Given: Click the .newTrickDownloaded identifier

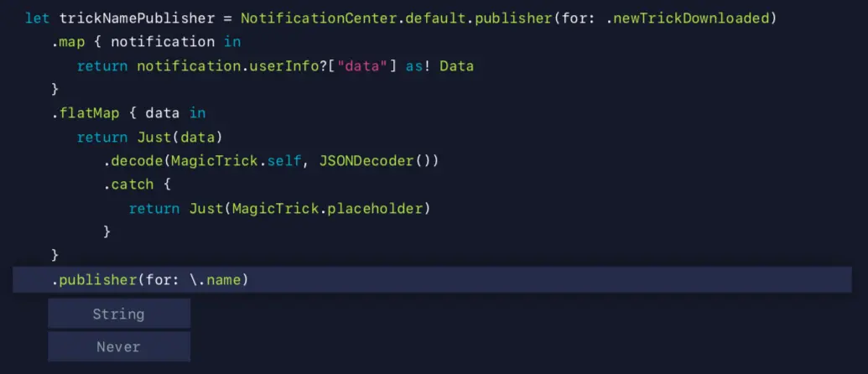Looking at the screenshot, I should (691, 18).
